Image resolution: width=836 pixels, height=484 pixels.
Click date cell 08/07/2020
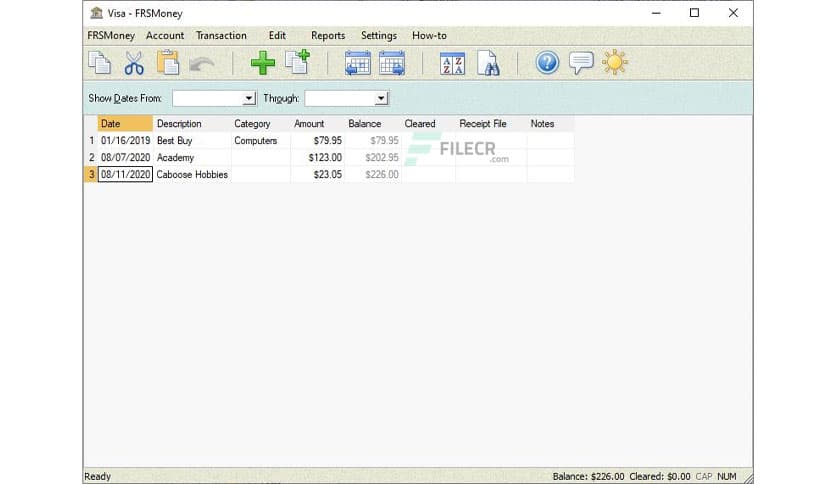[125, 158]
